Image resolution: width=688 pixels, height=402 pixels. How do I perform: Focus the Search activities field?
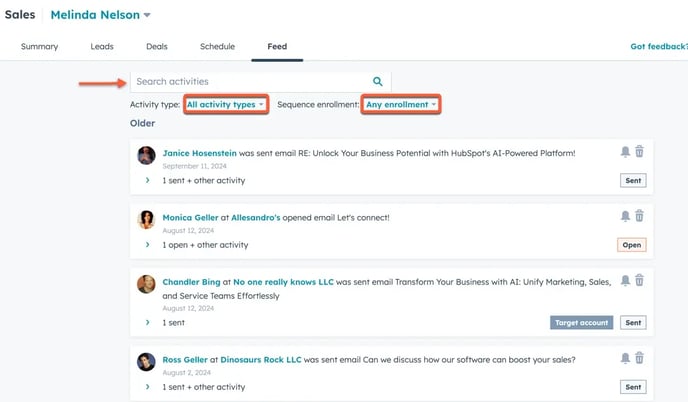[x=260, y=82]
